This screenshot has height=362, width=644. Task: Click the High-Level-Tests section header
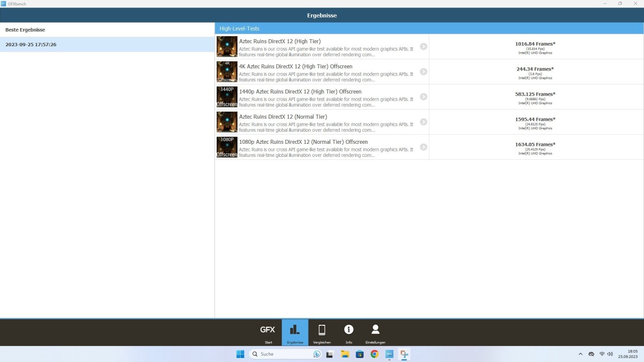pos(429,29)
